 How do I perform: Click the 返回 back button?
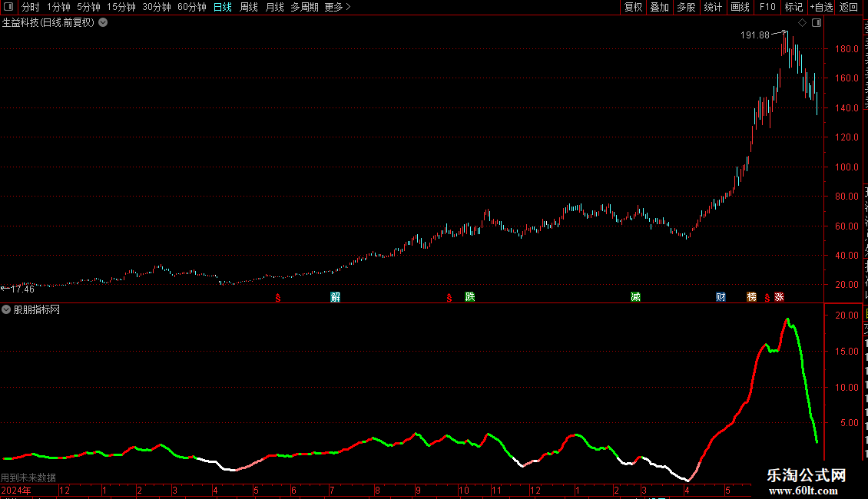(848, 7)
